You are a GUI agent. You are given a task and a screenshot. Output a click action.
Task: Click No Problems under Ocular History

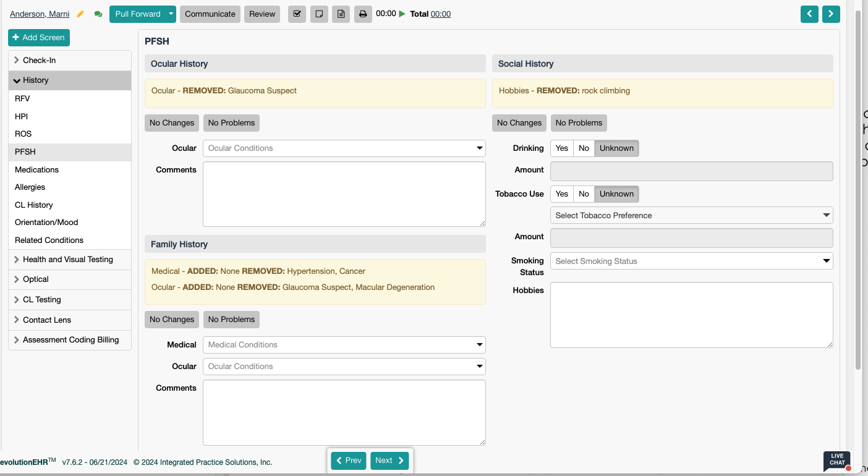pyautogui.click(x=231, y=123)
